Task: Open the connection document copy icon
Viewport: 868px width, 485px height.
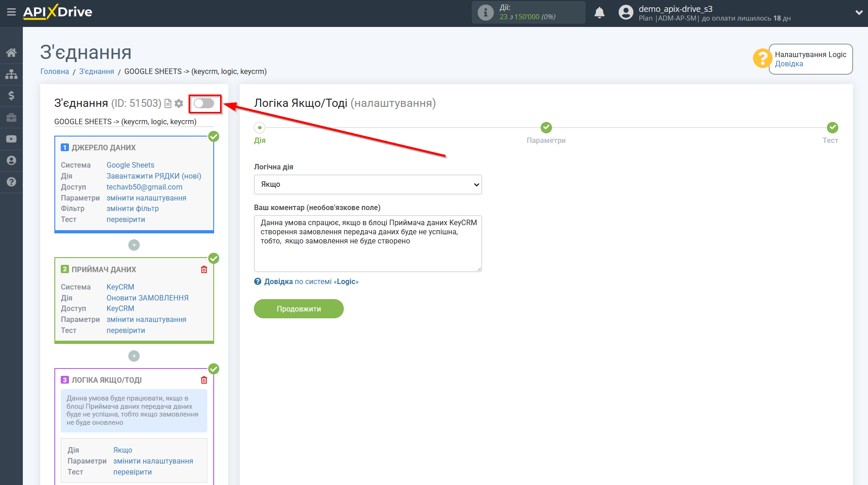Action: (x=168, y=104)
